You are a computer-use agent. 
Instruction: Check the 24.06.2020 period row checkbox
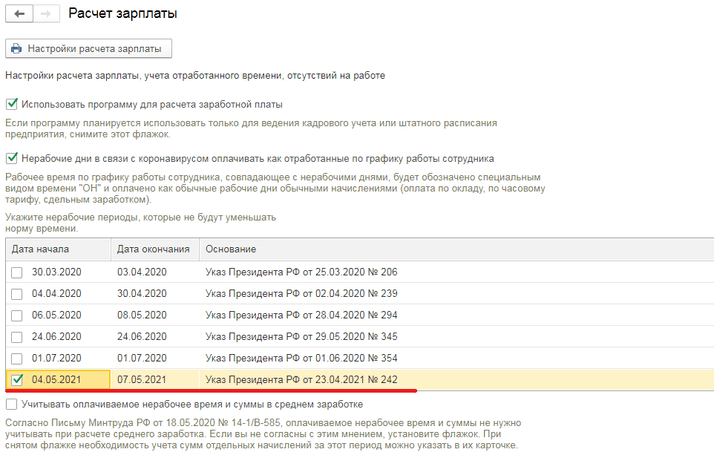17,337
